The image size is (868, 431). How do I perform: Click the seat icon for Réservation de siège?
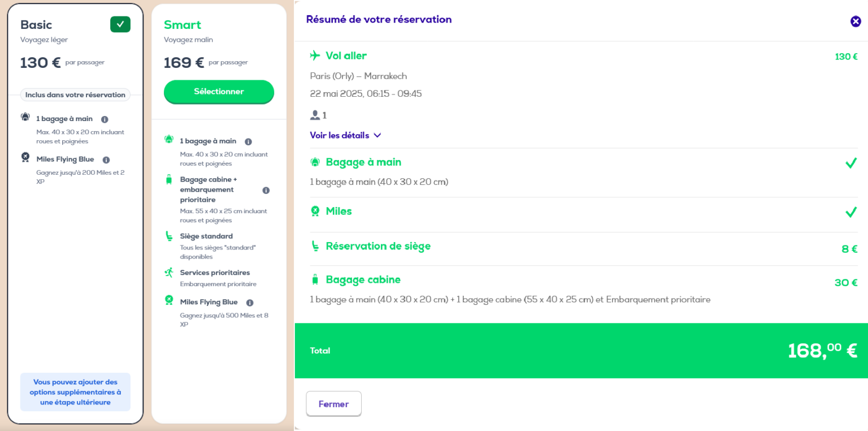point(314,246)
